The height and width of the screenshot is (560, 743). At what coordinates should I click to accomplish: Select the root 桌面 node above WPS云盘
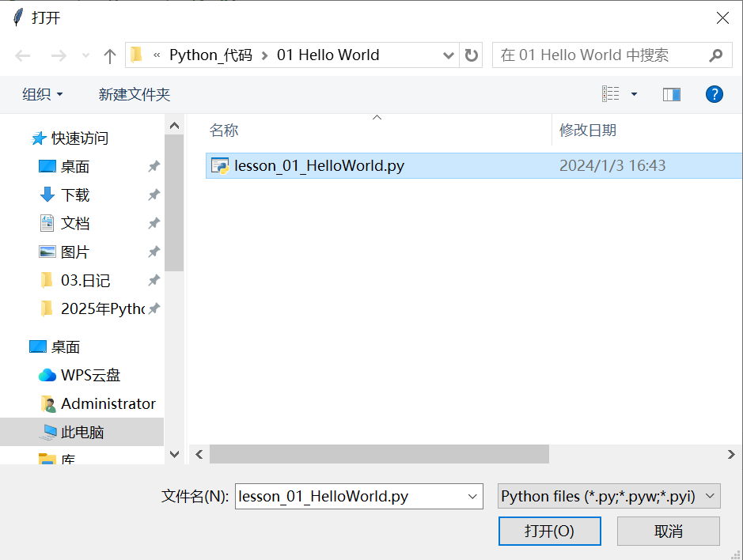(x=66, y=347)
